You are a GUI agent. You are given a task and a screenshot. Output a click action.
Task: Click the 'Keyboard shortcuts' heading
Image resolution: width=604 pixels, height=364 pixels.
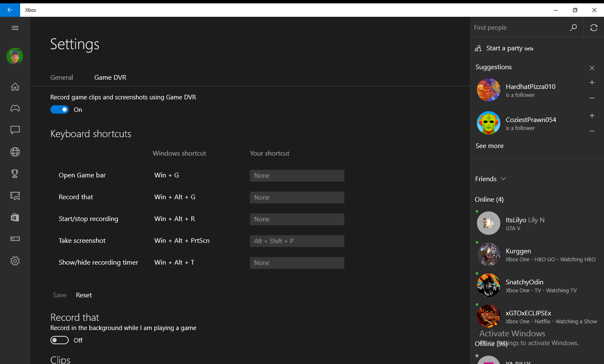tap(91, 134)
